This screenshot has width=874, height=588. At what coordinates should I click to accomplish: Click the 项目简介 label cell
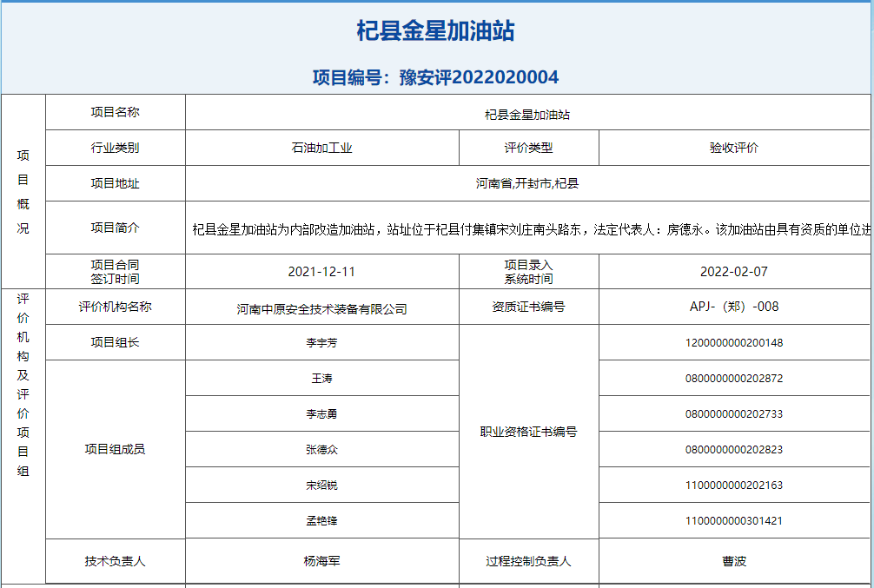click(116, 228)
